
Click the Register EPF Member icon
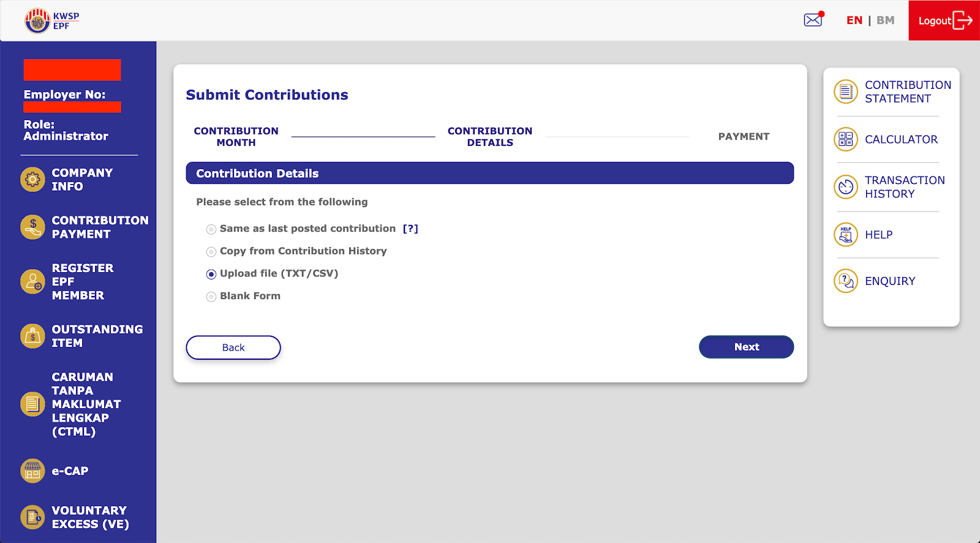pos(32,282)
